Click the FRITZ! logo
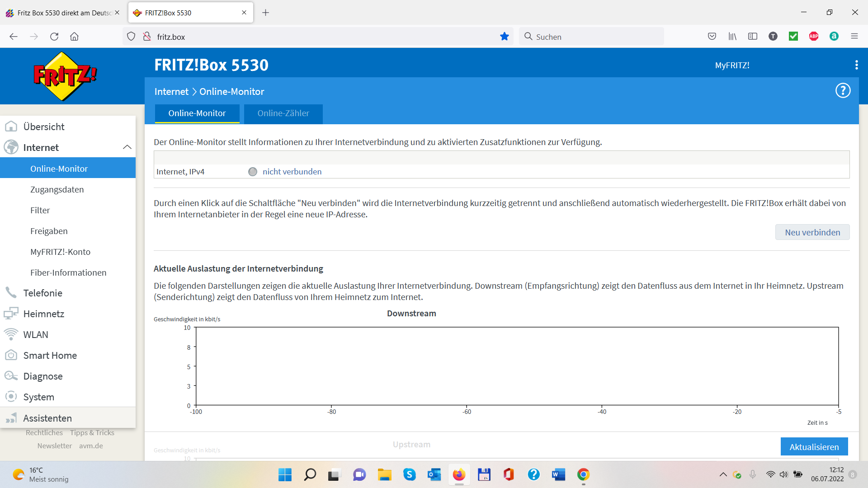This screenshot has height=488, width=868. click(x=65, y=76)
